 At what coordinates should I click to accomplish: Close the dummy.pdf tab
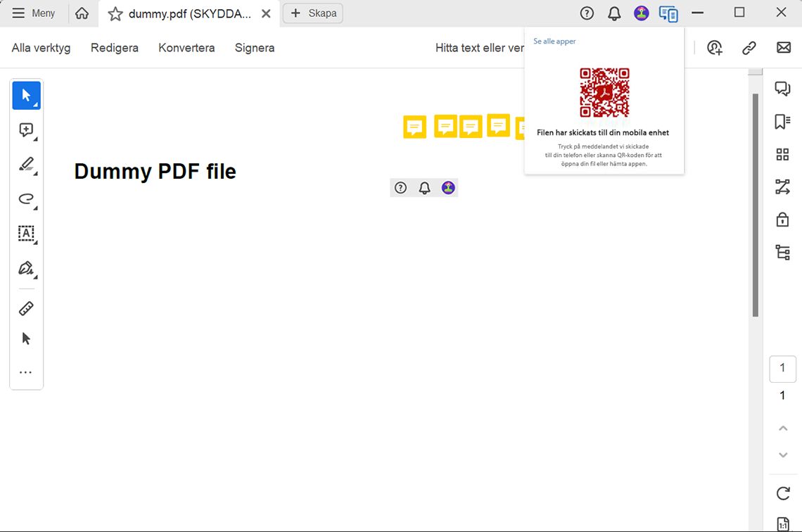(266, 14)
